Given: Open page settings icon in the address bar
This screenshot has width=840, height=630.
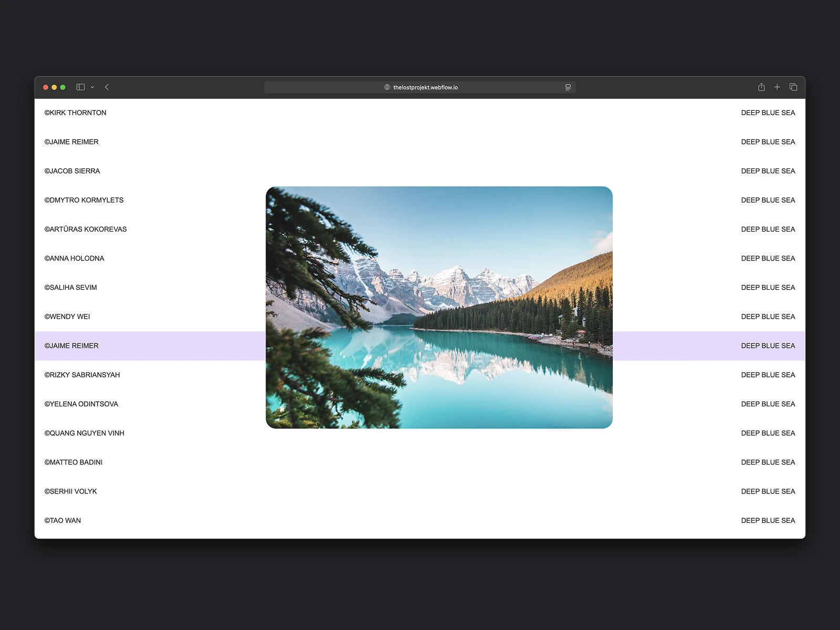Looking at the screenshot, I should [x=567, y=87].
